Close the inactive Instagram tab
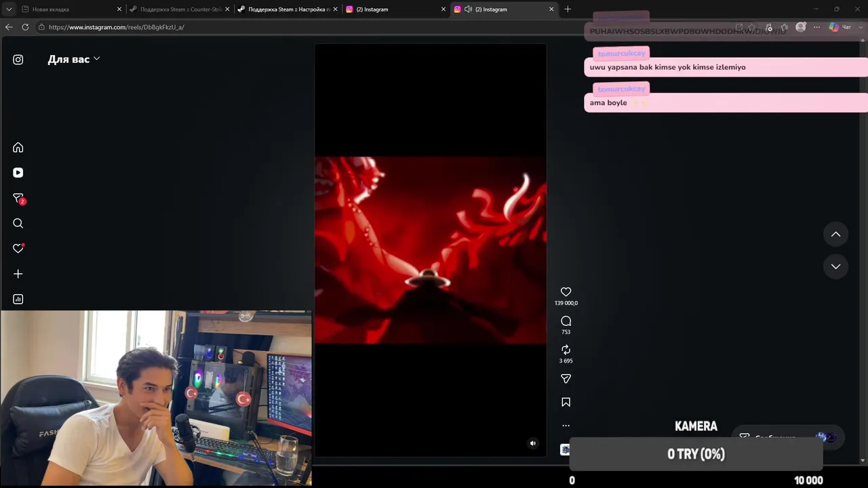The image size is (868, 488). tap(443, 9)
